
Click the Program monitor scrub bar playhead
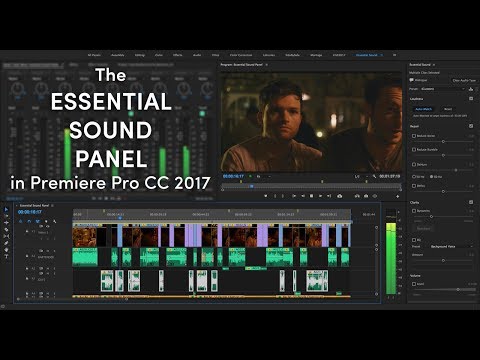pyautogui.click(x=252, y=186)
